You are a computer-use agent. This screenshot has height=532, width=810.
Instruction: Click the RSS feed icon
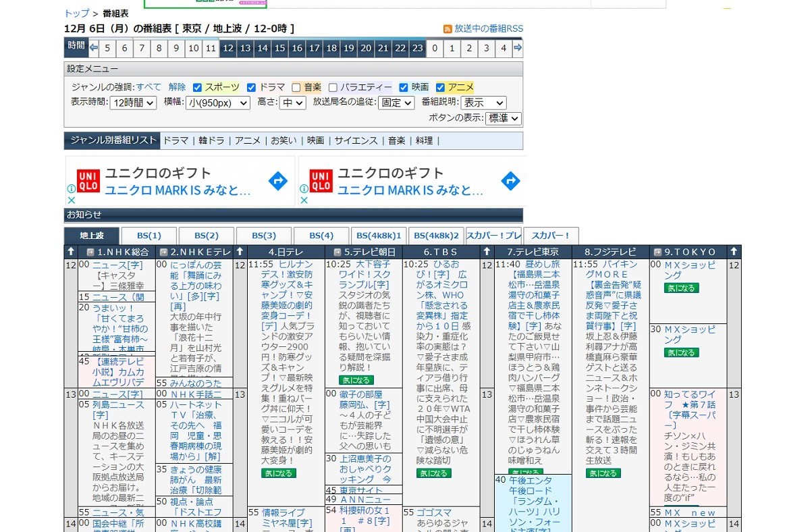[448, 29]
